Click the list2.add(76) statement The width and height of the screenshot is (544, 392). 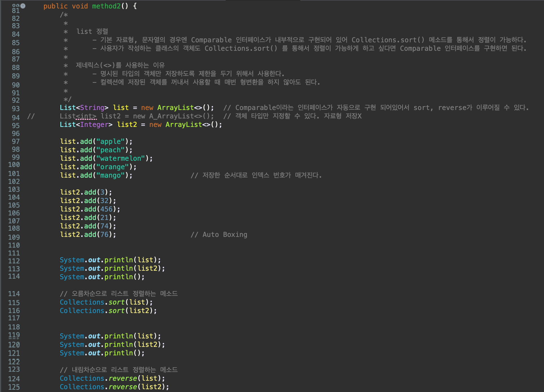point(88,235)
